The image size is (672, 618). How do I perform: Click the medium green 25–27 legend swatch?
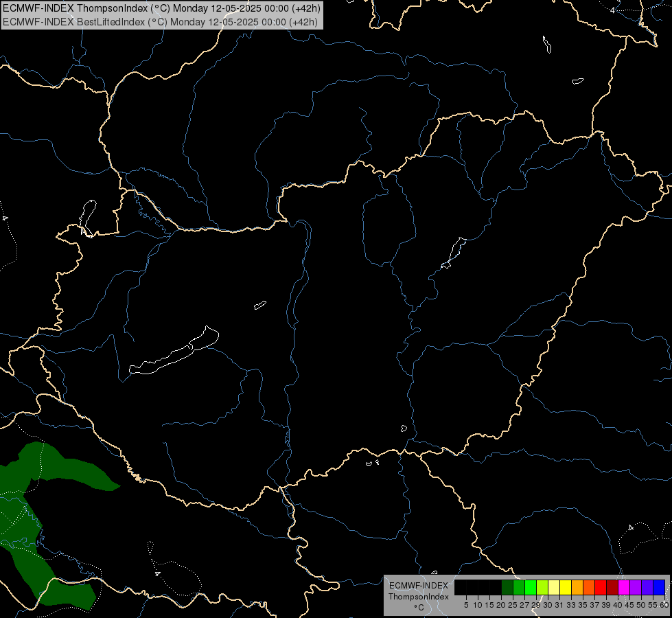(519, 587)
